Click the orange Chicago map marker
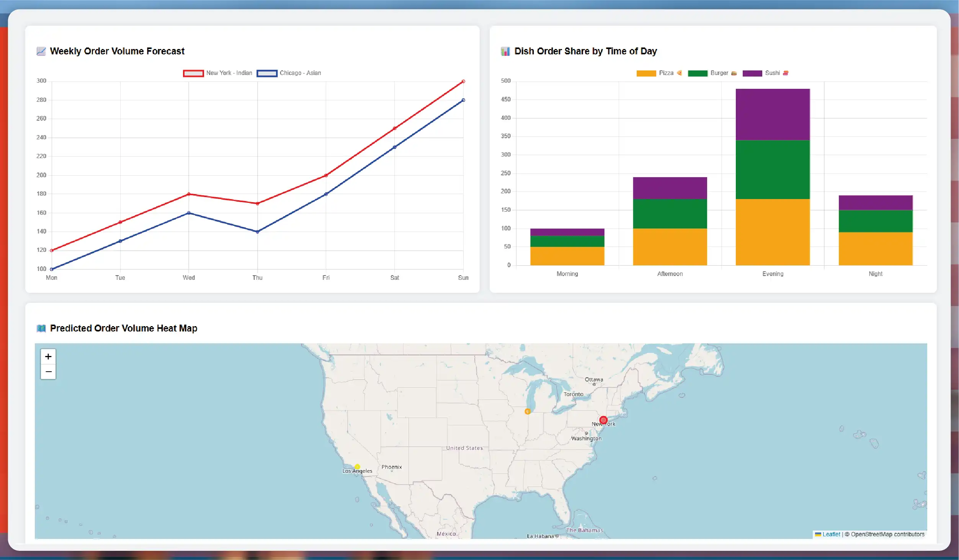 tap(528, 411)
